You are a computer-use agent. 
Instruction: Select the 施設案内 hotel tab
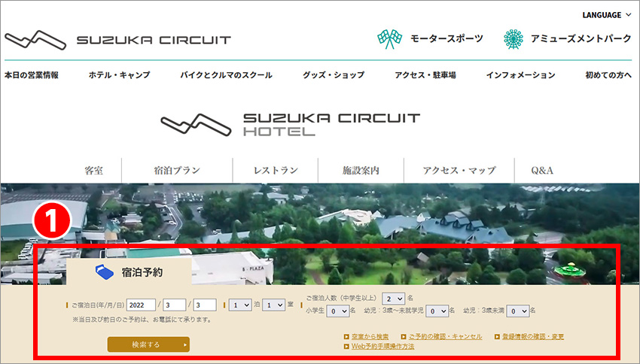361,171
